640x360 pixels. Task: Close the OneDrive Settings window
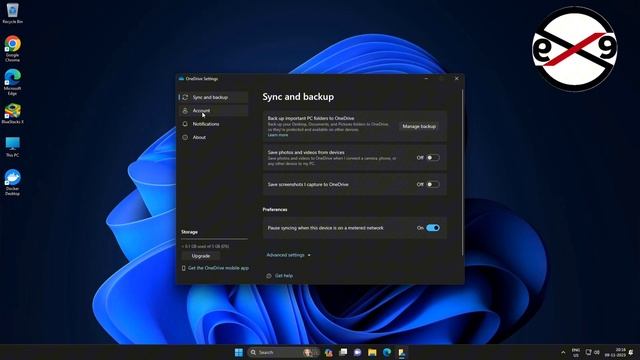pos(456,78)
